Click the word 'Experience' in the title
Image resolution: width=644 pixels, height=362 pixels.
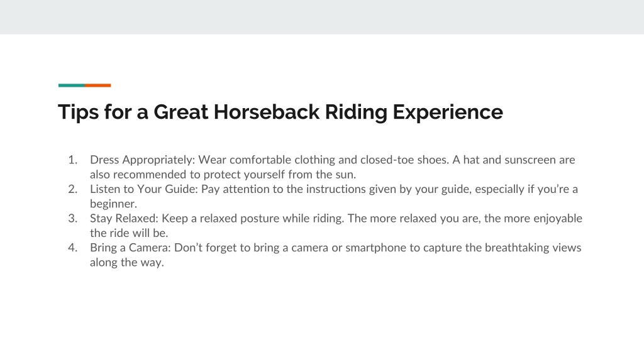click(x=448, y=112)
